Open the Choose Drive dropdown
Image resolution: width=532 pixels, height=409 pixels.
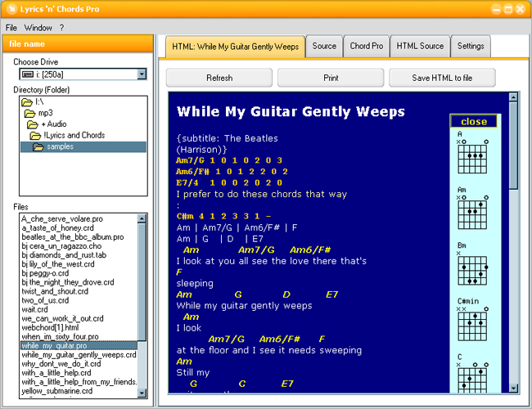point(142,74)
